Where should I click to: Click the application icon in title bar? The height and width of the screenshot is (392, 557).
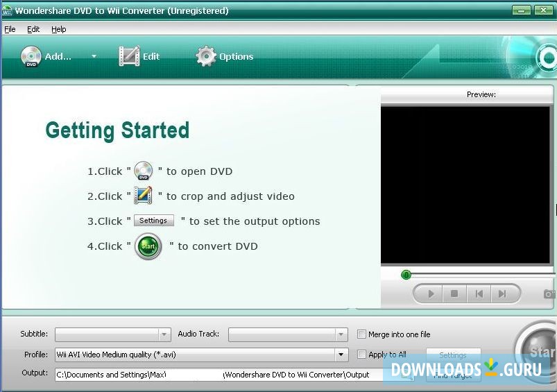7,10
